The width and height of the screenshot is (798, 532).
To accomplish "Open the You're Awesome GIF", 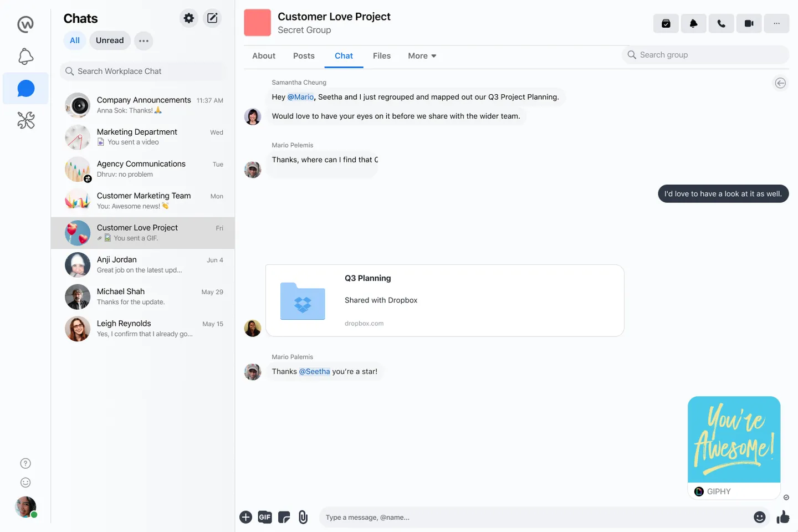I will 734,439.
